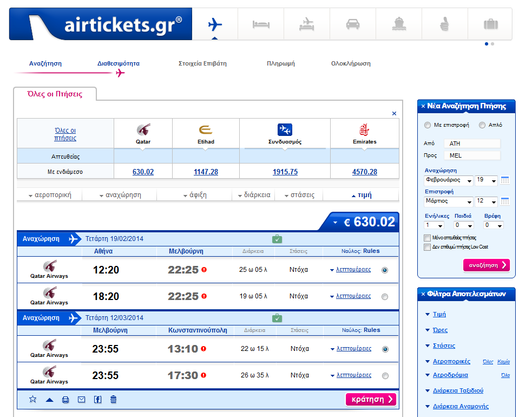The image size is (532, 417).
Task: Click the warning icon beside 17:30 arrival
Action: pos(203,375)
